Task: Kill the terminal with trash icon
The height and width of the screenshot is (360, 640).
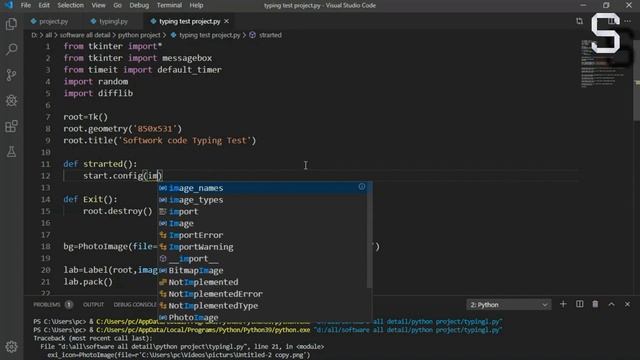Action: click(595, 304)
